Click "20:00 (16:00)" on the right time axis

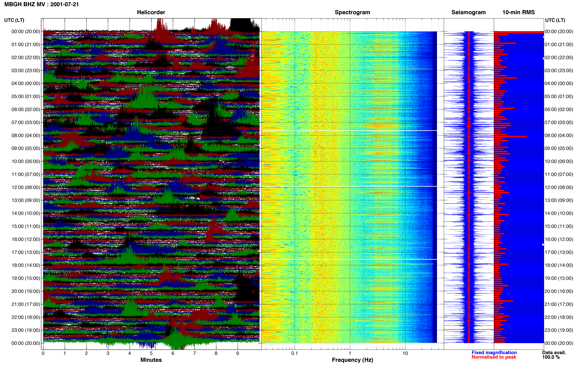559,291
